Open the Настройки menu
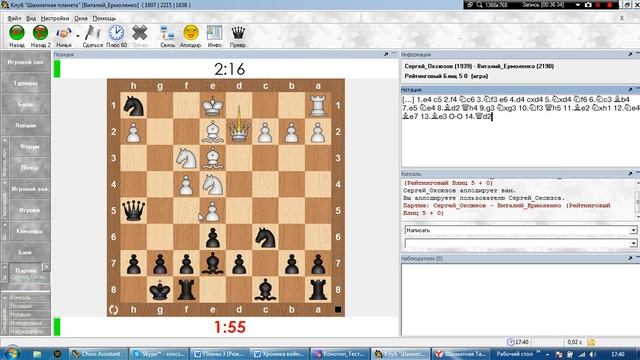 55,18
